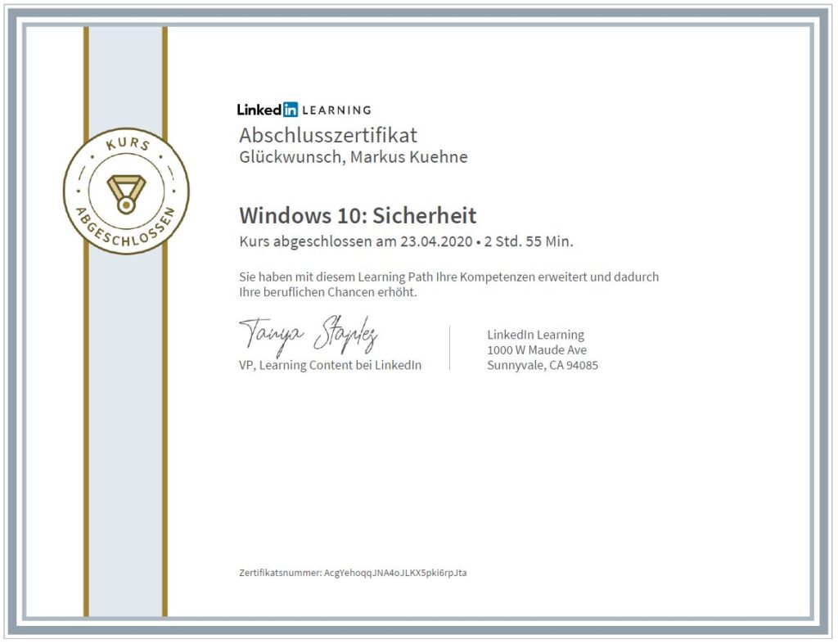Click the completion date line 23.04.2020
Image resolution: width=838 pixels, height=644 pixels.
tap(406, 241)
